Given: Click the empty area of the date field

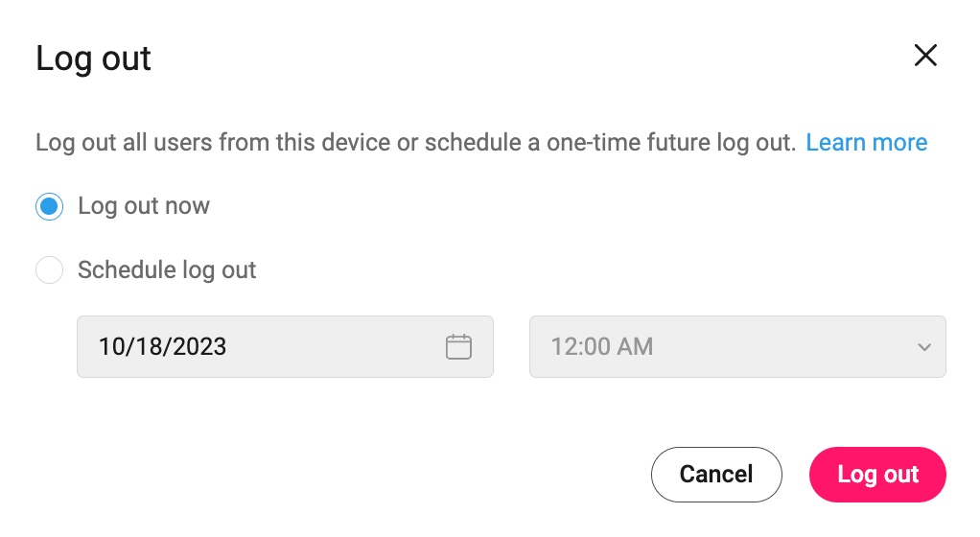Looking at the screenshot, I should [x=336, y=347].
